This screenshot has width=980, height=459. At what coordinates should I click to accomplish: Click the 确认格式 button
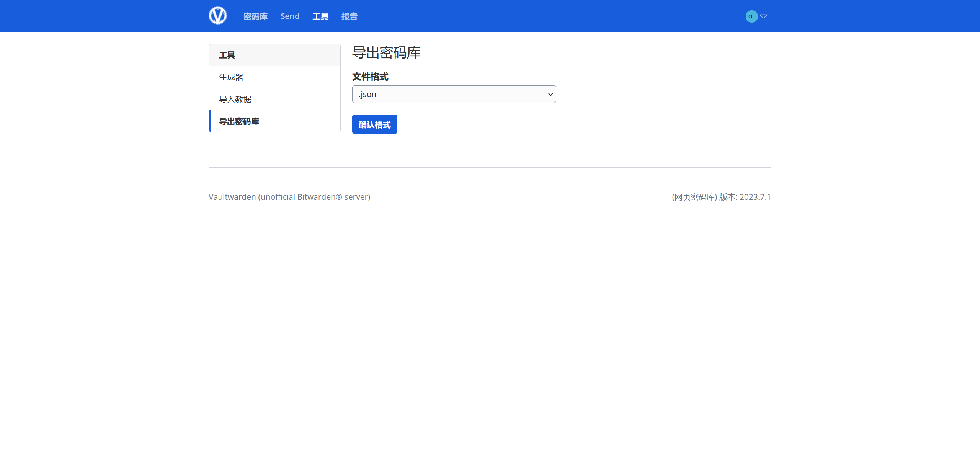click(x=374, y=124)
